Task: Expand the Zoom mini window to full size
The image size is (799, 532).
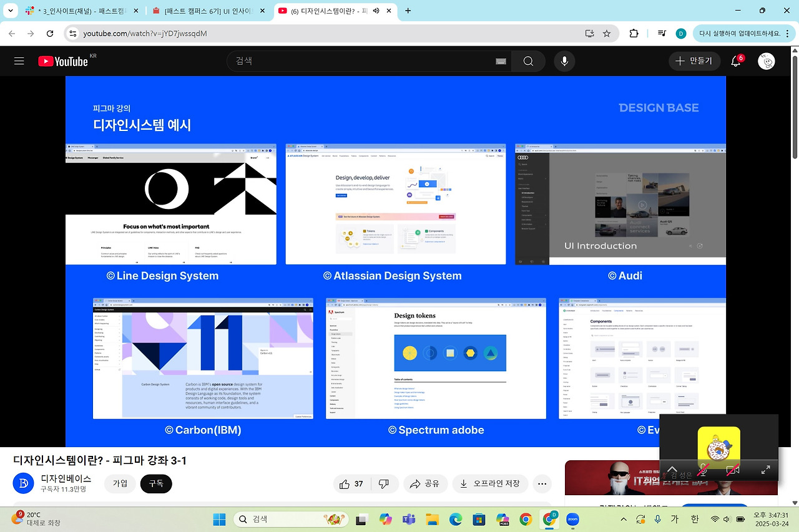Action: (x=765, y=470)
